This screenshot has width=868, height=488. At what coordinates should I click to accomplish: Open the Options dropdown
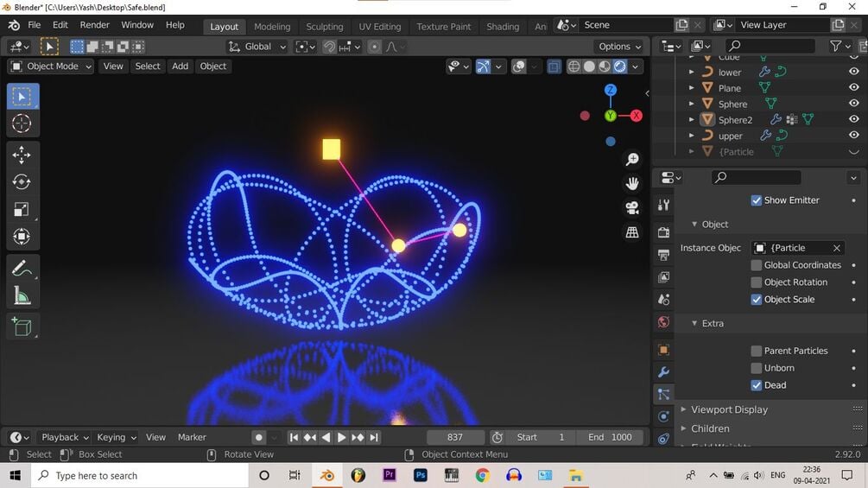coord(619,47)
